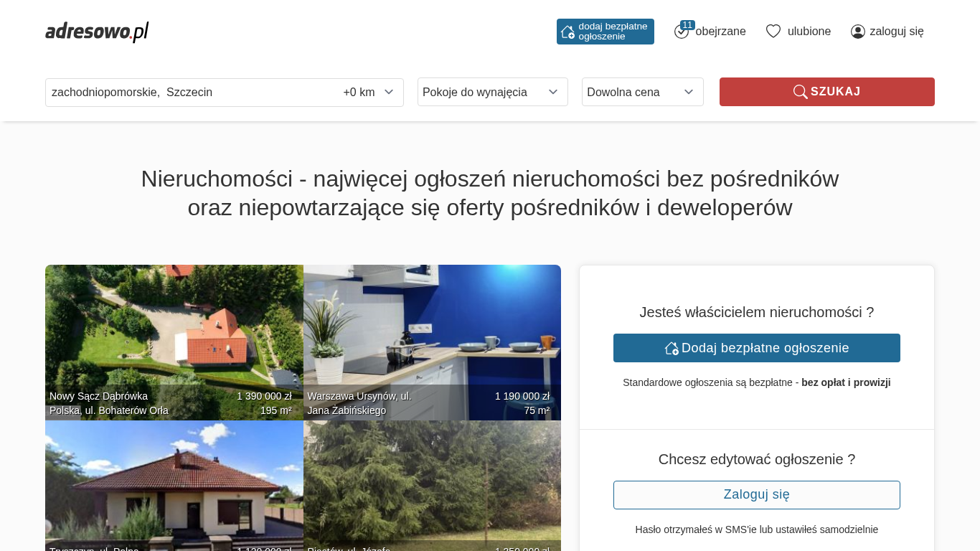Open the red-roofed house listing thumbnail
Screen dimensions: 980x551
(174, 486)
